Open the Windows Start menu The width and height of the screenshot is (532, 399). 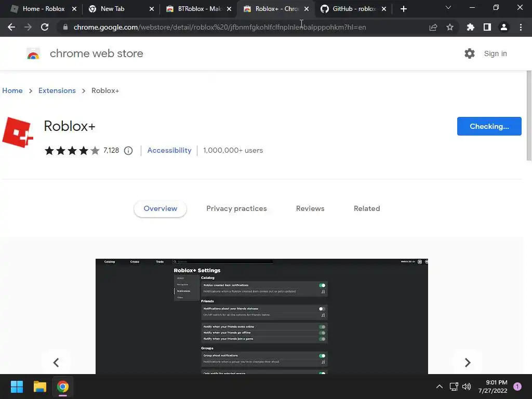click(x=17, y=387)
